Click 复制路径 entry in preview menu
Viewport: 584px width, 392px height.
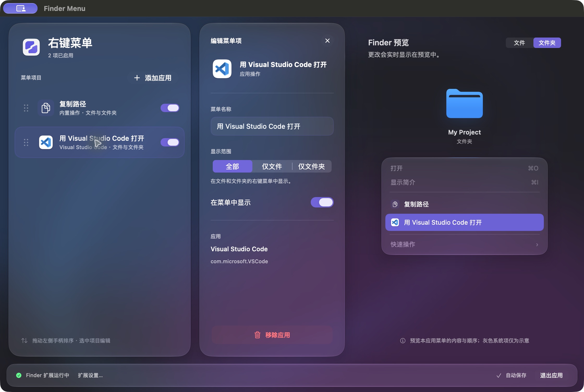[x=464, y=204]
